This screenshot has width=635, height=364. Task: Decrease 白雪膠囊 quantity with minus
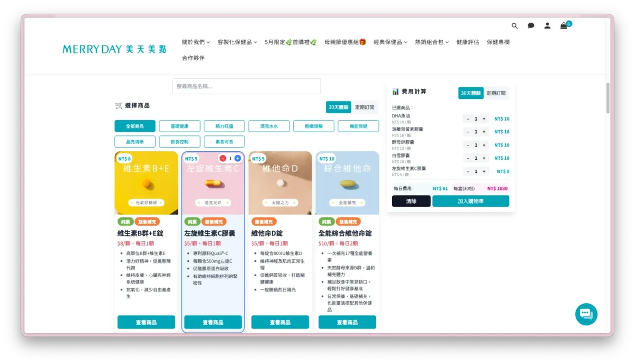(x=468, y=158)
